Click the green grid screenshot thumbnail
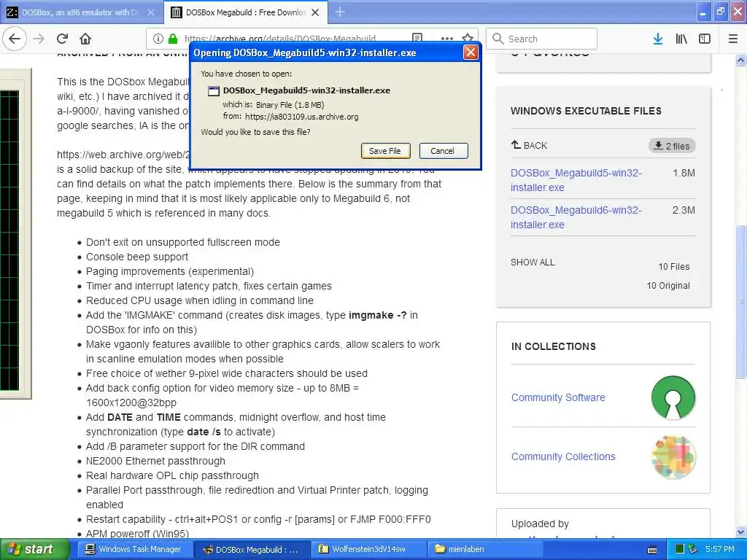 [x=9, y=241]
